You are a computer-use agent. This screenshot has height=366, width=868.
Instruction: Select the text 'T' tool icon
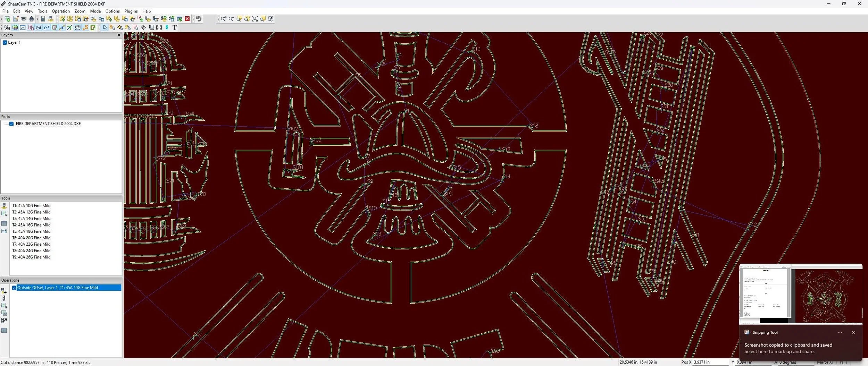[175, 27]
